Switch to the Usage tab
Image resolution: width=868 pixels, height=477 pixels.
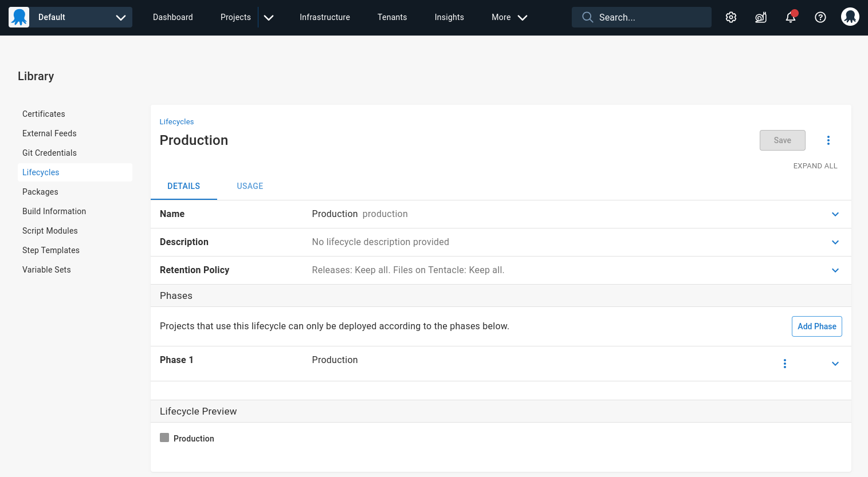(250, 186)
